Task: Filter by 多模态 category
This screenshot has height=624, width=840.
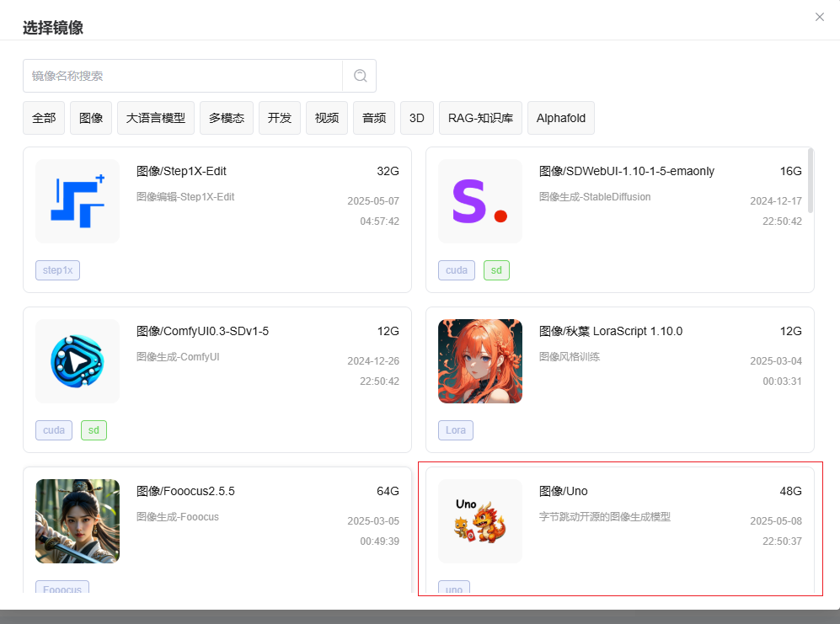Action: [227, 118]
